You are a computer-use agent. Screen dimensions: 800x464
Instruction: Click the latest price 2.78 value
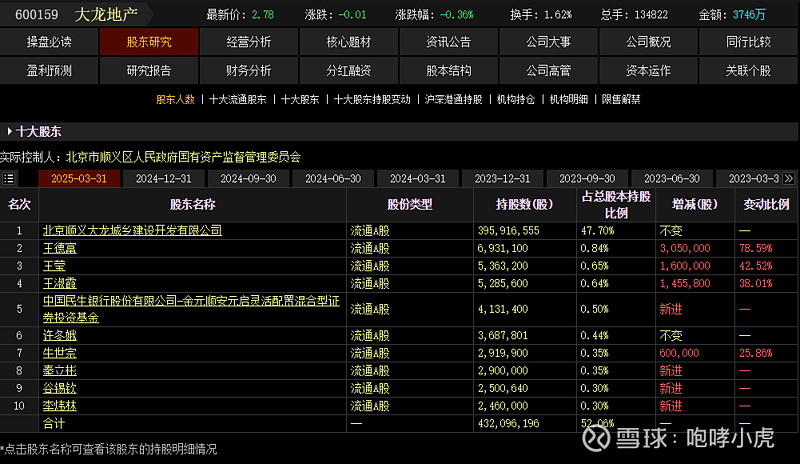click(x=263, y=15)
